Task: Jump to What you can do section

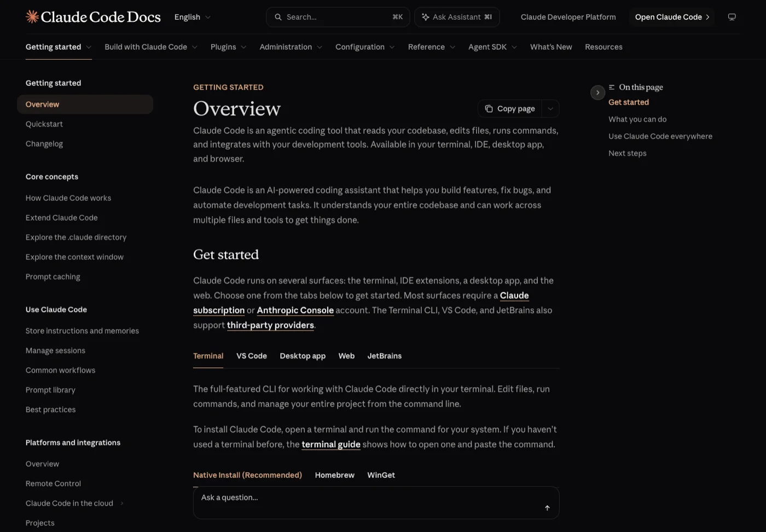Action: click(x=637, y=119)
